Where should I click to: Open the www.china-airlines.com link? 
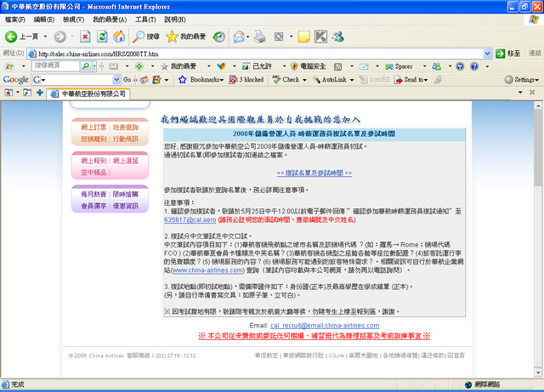[207, 270]
